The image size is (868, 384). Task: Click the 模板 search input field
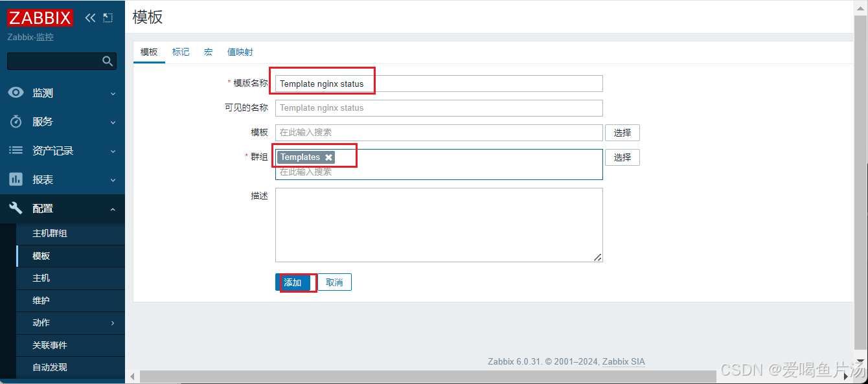pyautogui.click(x=439, y=133)
